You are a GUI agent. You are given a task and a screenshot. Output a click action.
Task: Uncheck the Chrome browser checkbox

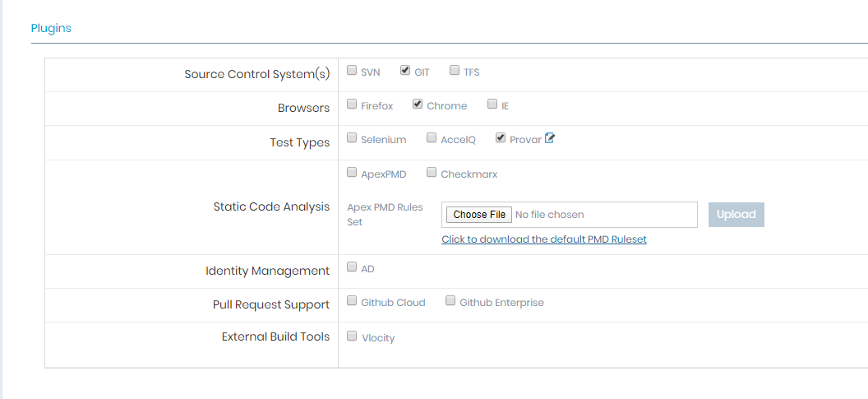pyautogui.click(x=418, y=104)
